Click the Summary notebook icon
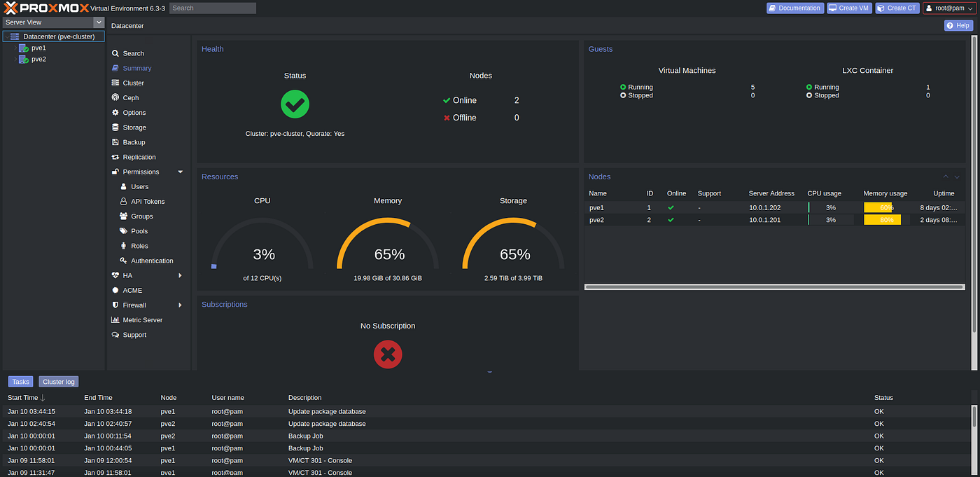 [x=115, y=68]
